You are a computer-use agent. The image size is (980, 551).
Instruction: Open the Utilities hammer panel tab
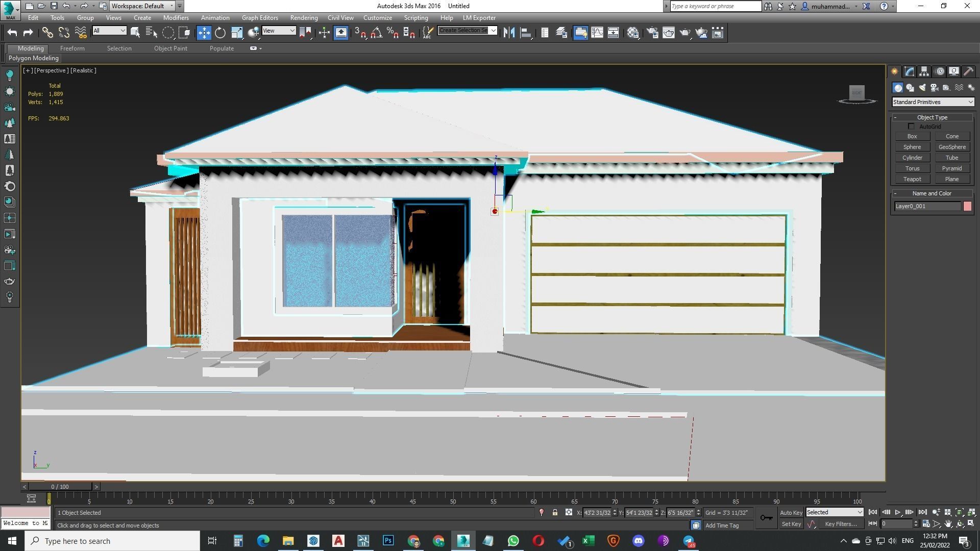tap(969, 71)
